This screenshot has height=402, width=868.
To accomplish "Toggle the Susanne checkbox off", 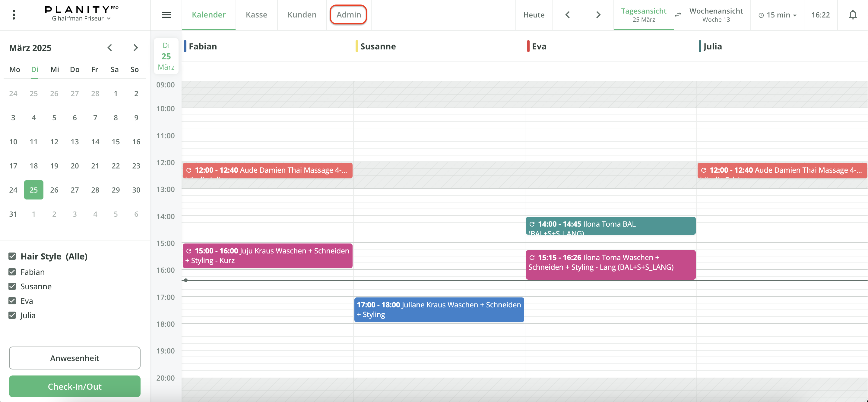I will coord(12,286).
